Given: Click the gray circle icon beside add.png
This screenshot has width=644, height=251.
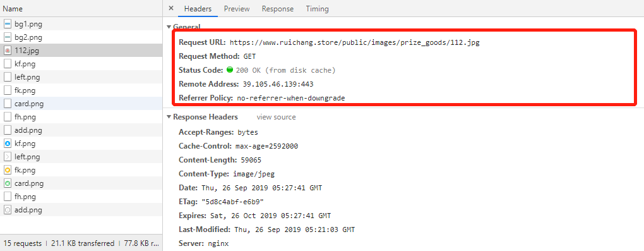Looking at the screenshot, I should coord(8,210).
